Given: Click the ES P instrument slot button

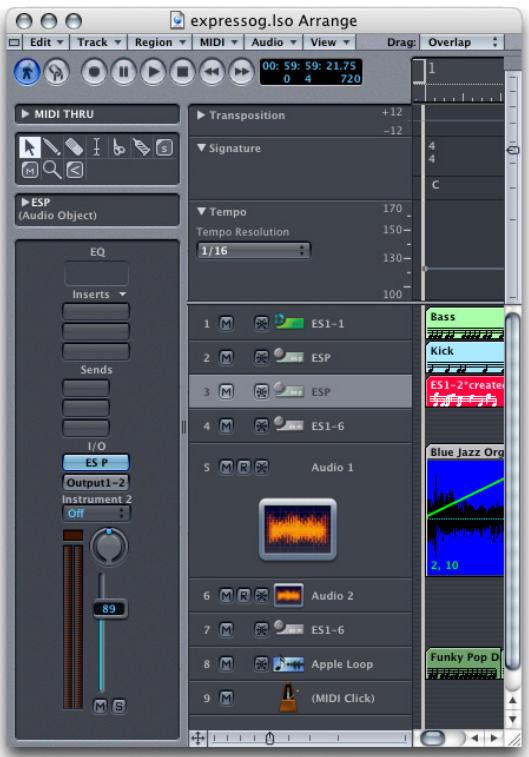Looking at the screenshot, I should coord(96,463).
